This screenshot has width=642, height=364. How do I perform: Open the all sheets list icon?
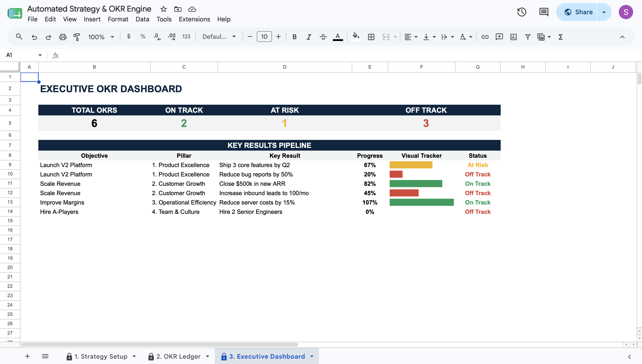pos(45,356)
